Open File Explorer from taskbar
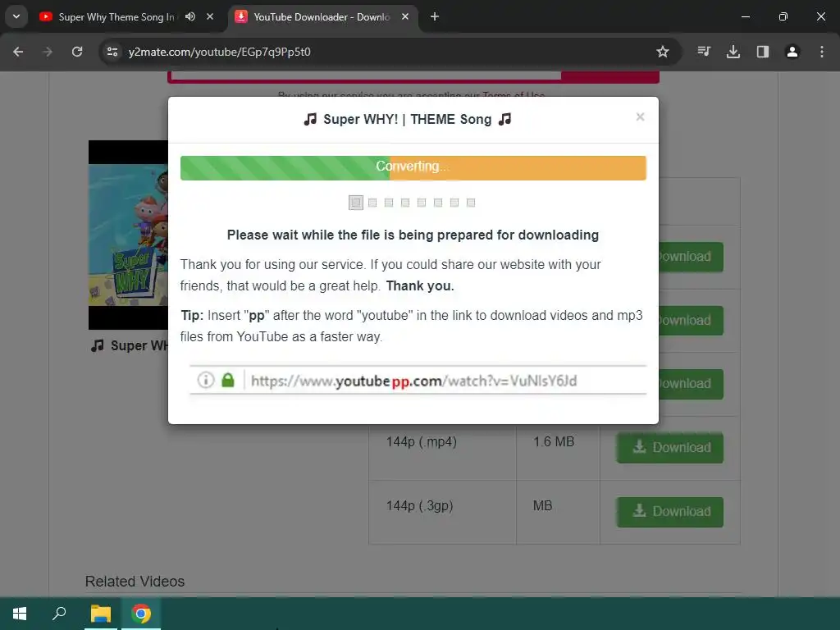This screenshot has height=630, width=840. 100,614
